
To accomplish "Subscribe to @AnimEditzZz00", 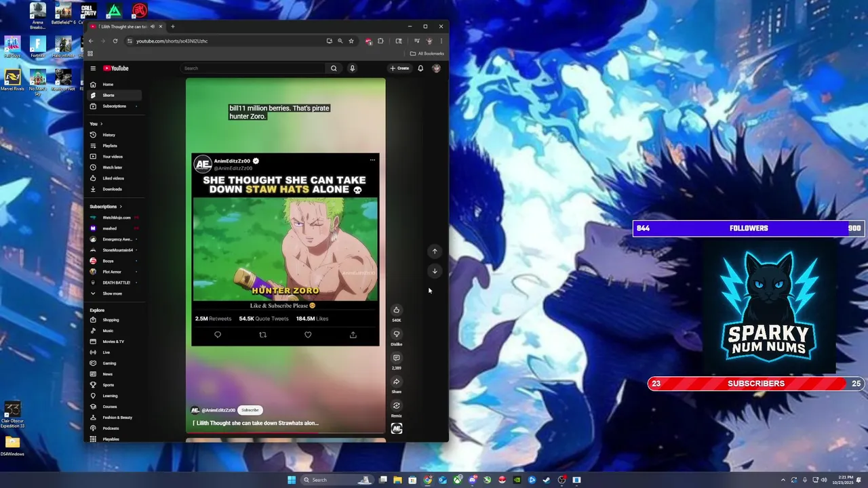I will 250,410.
